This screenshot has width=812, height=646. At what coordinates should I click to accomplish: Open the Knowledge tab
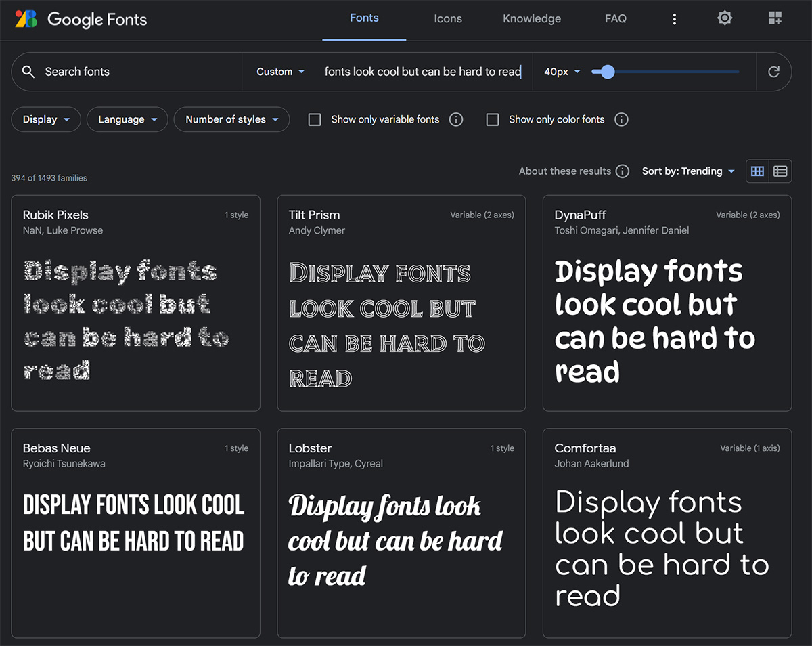pos(532,19)
